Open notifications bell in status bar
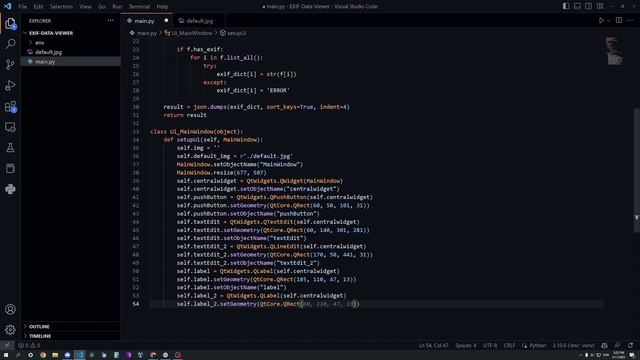This screenshot has height=360, width=640. click(631, 345)
